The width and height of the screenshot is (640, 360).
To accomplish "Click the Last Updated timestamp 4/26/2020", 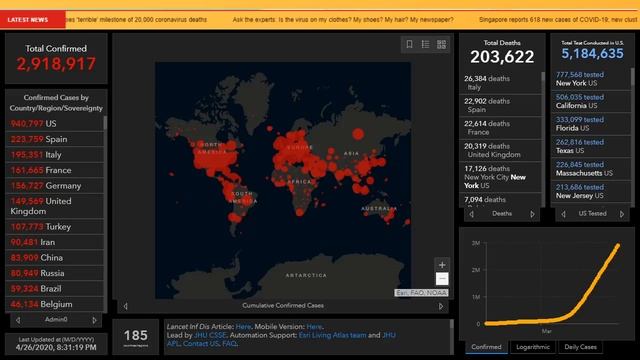I will click(56, 347).
